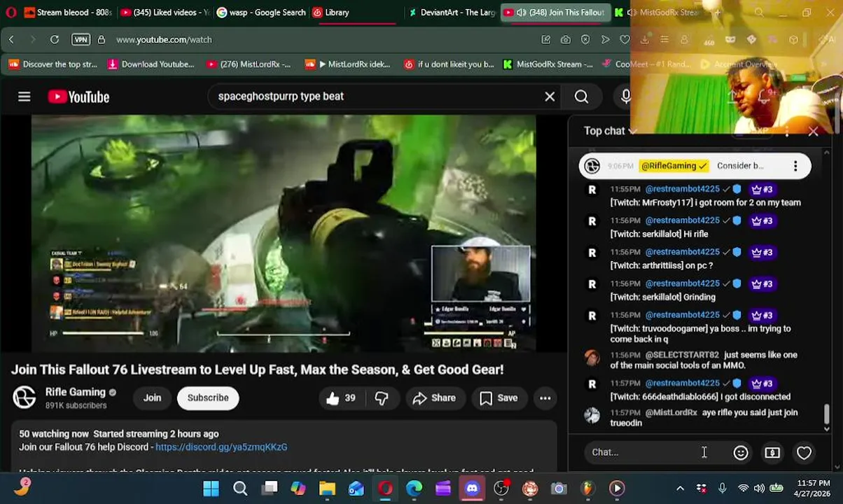843x504 pixels.
Task: Open the search-by-voice microphone button
Action: click(625, 97)
